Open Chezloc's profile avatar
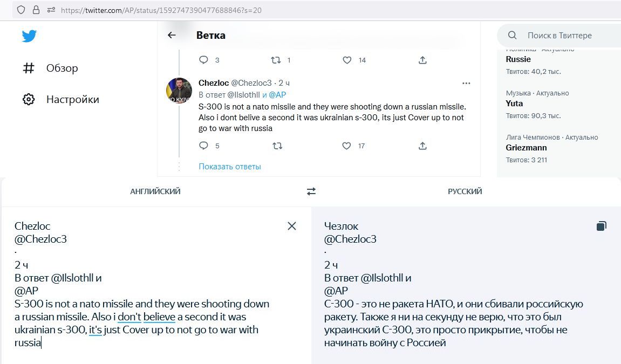 179,91
